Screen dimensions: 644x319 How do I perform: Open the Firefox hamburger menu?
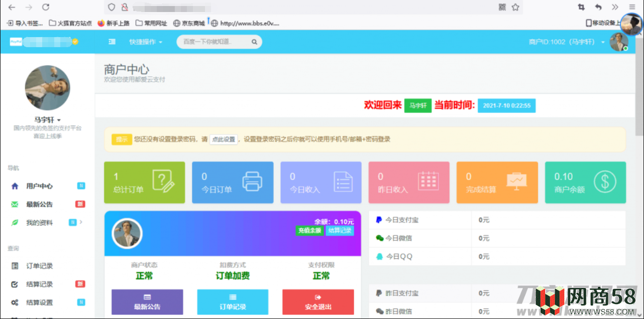(632, 7)
